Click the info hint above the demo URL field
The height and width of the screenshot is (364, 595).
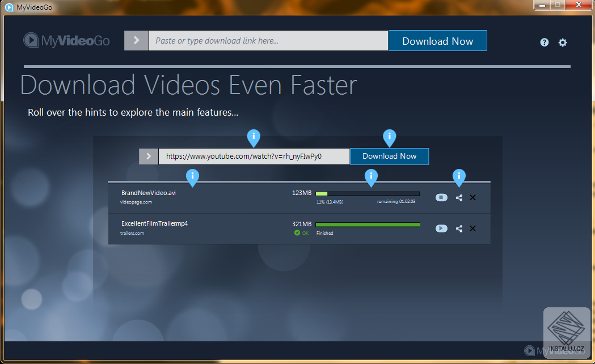click(253, 137)
